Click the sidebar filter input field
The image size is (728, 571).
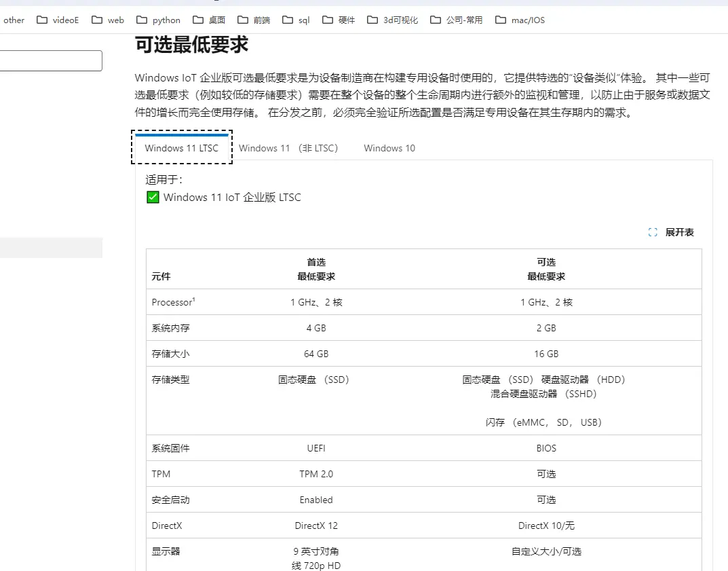[x=51, y=61]
